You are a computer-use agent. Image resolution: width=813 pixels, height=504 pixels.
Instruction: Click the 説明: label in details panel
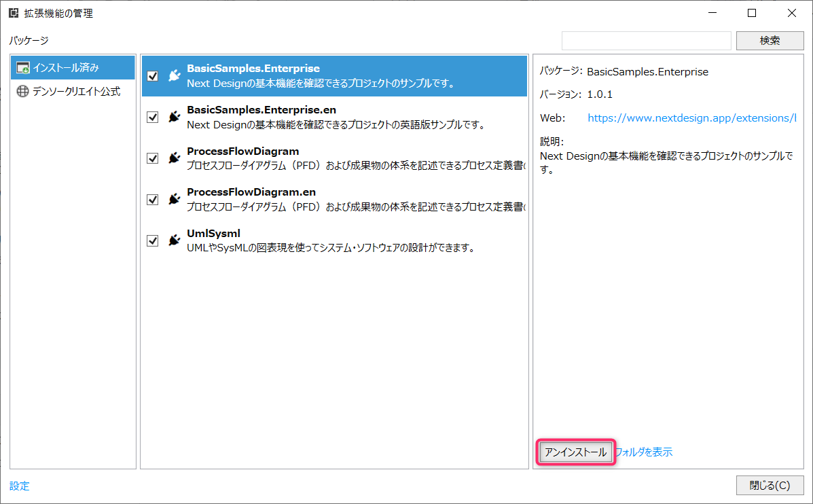(552, 141)
